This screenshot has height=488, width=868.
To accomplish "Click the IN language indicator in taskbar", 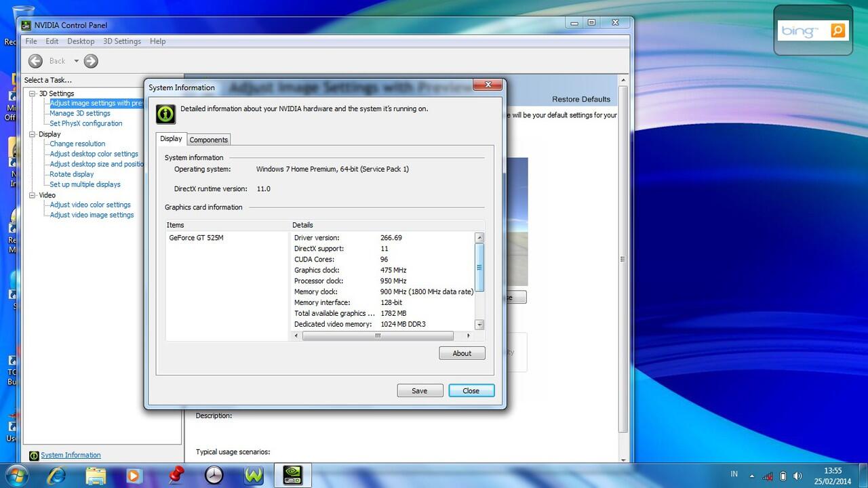I will point(734,474).
